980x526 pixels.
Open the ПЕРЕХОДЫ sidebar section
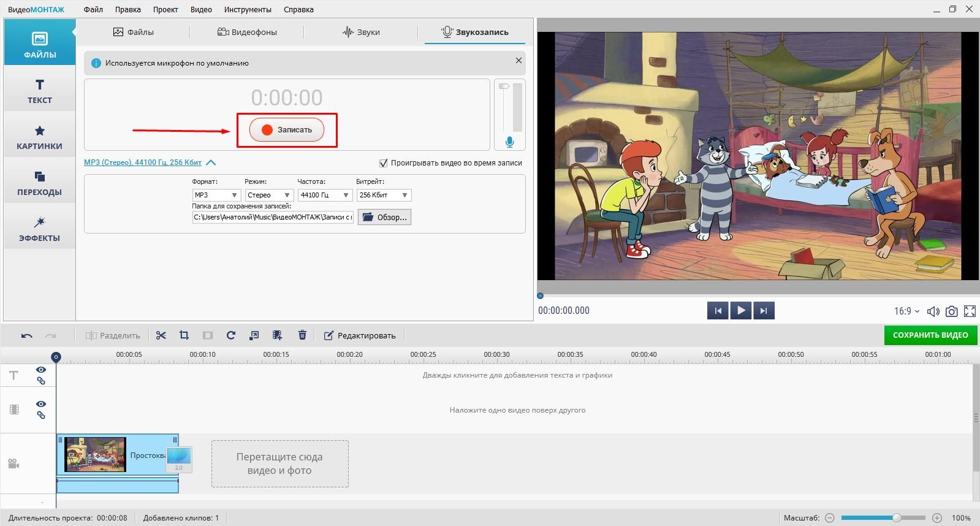[x=40, y=183]
